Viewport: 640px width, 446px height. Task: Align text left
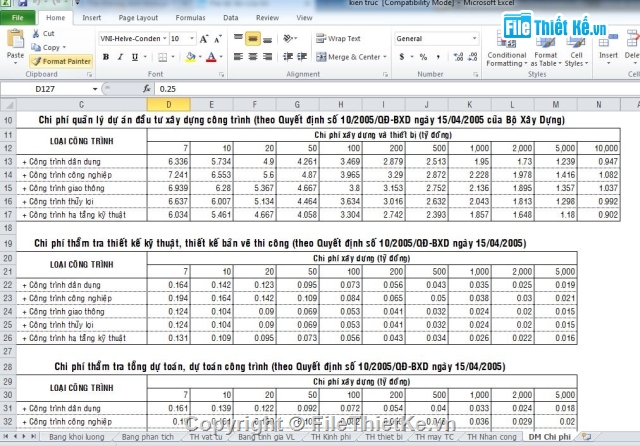pyautogui.click(x=238, y=57)
